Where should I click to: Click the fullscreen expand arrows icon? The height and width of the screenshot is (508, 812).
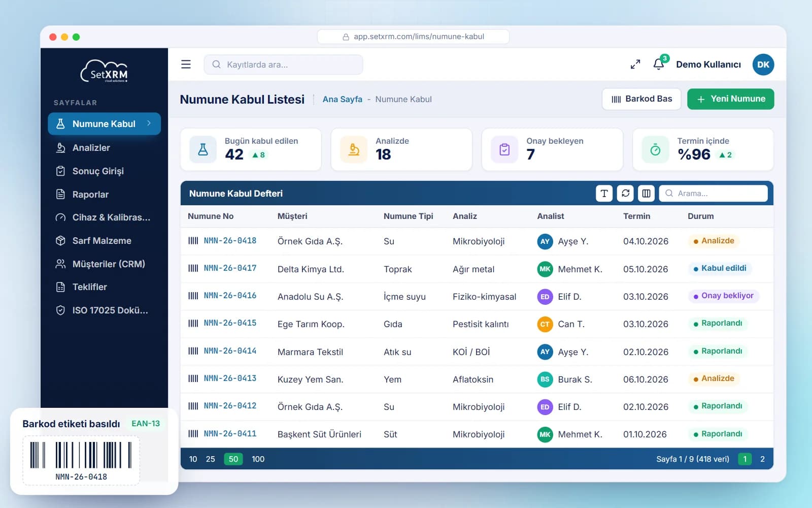[635, 65]
